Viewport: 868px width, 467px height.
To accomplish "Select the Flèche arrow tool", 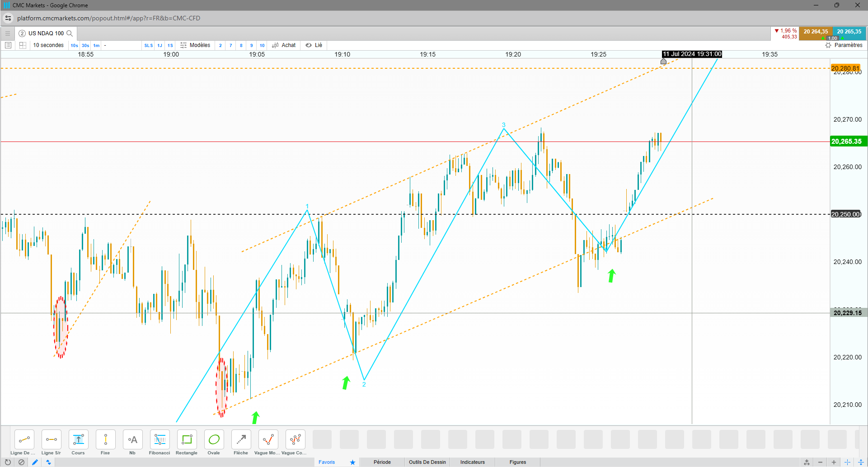I will (241, 439).
